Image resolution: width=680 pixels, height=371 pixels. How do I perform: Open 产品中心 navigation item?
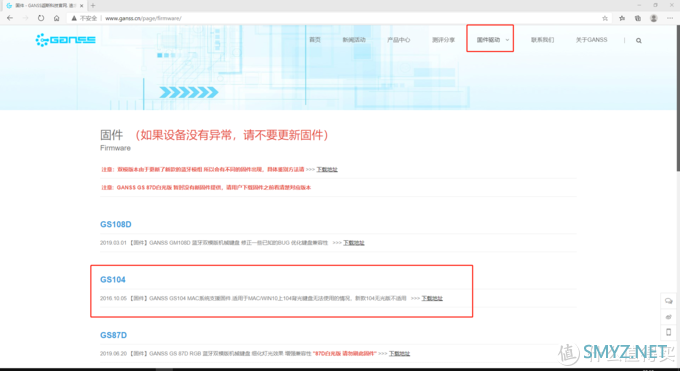pyautogui.click(x=399, y=40)
